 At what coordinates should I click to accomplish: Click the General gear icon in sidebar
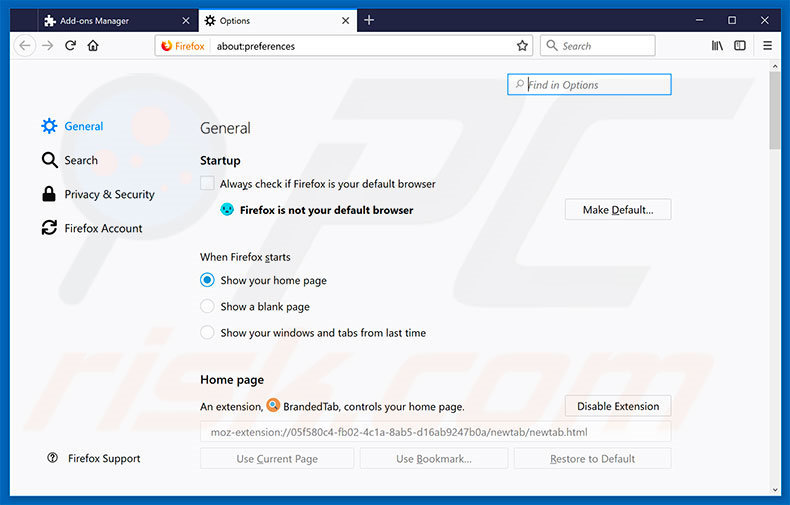pos(49,126)
